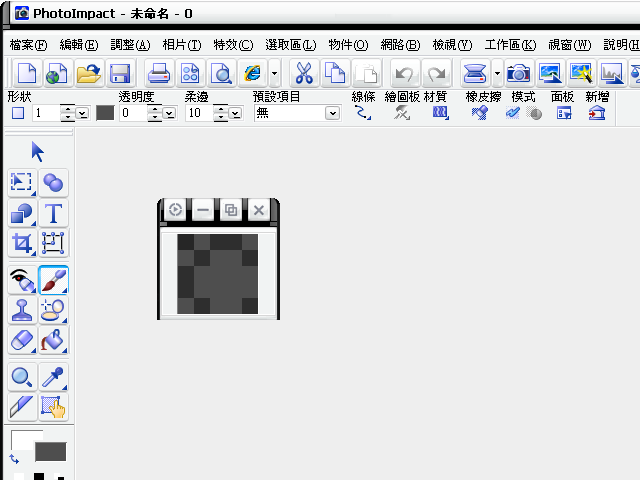The width and height of the screenshot is (640, 480).
Task: Click the brush size spinner arrows
Action: [x=67, y=113]
